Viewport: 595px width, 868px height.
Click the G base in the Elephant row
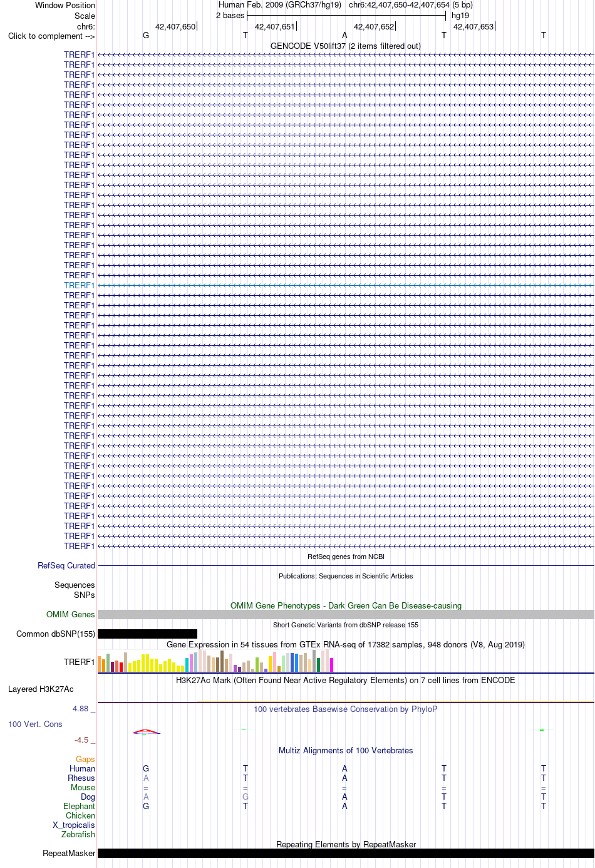point(146,806)
